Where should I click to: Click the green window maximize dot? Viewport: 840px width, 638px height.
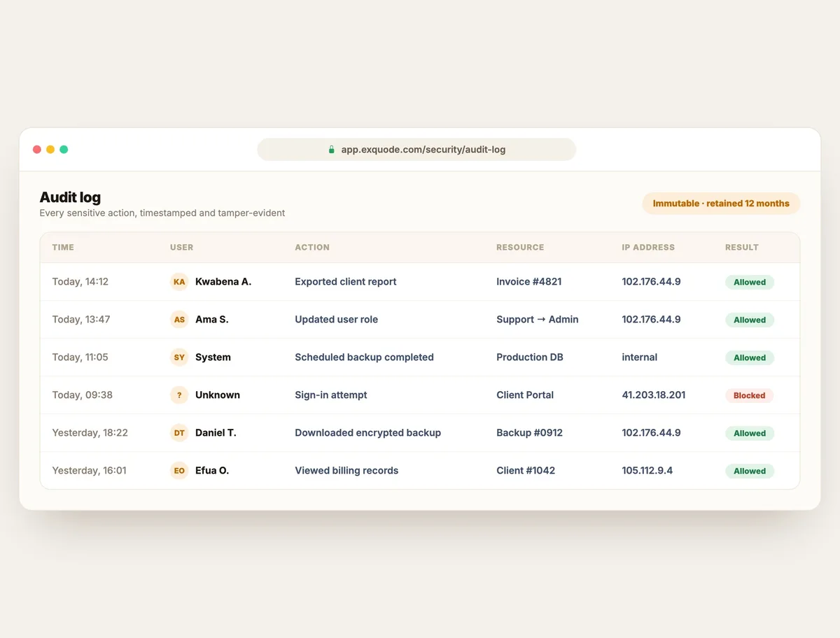64,150
